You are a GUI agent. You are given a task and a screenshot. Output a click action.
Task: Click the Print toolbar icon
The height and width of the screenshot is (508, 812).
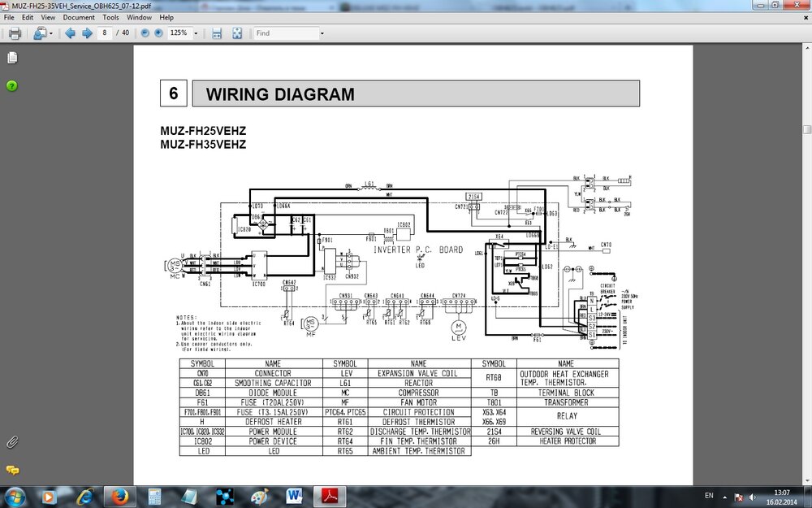(15, 33)
